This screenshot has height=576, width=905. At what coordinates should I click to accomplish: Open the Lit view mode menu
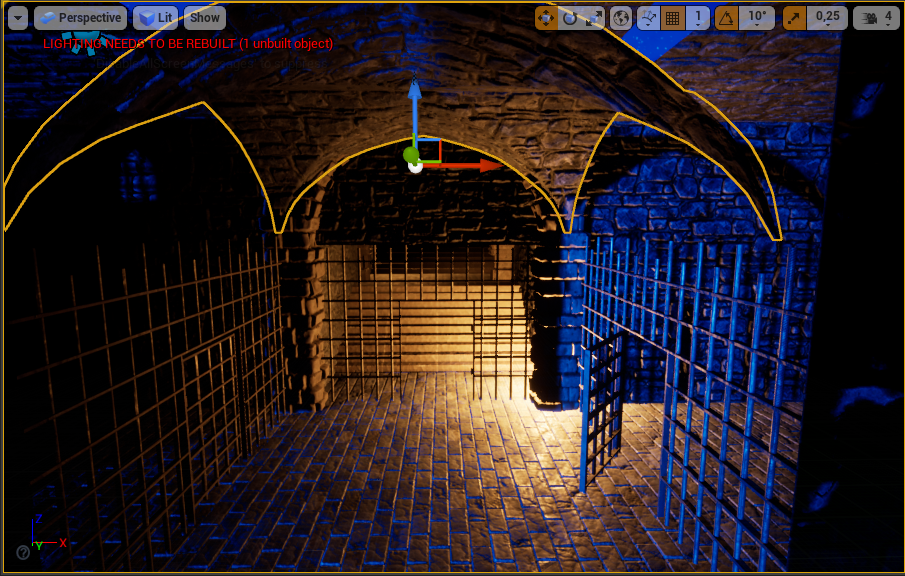click(156, 18)
